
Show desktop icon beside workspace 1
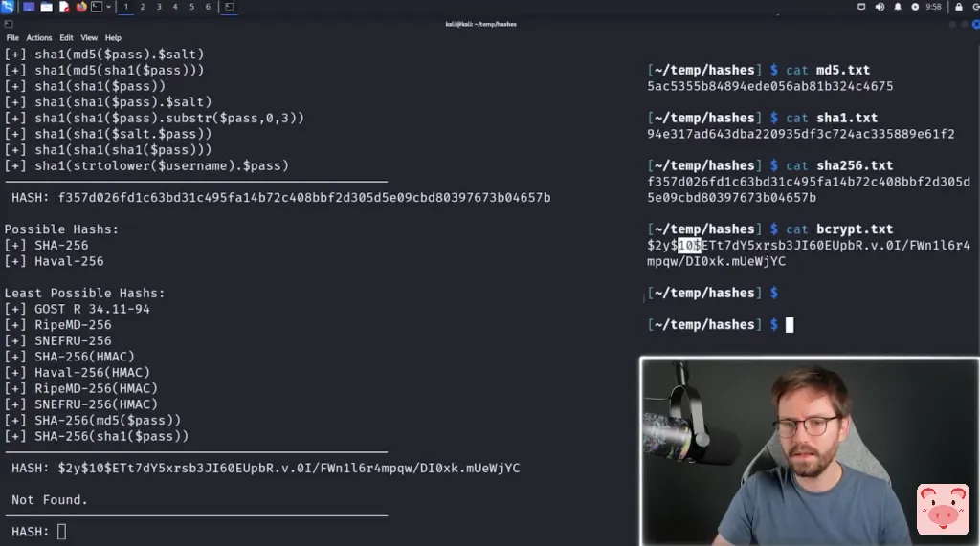[x=29, y=7]
